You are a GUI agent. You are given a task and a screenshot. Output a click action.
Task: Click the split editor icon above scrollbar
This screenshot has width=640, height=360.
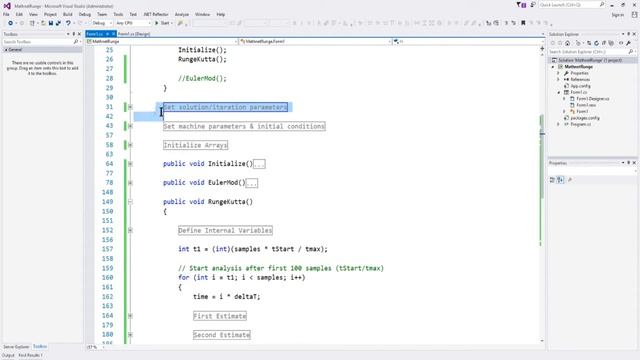[542, 49]
